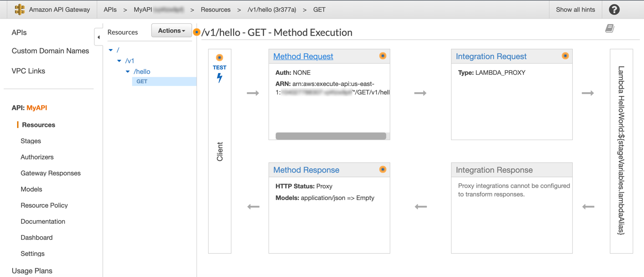Open the help question mark icon
Image resolution: width=644 pixels, height=277 pixels.
tap(614, 9)
